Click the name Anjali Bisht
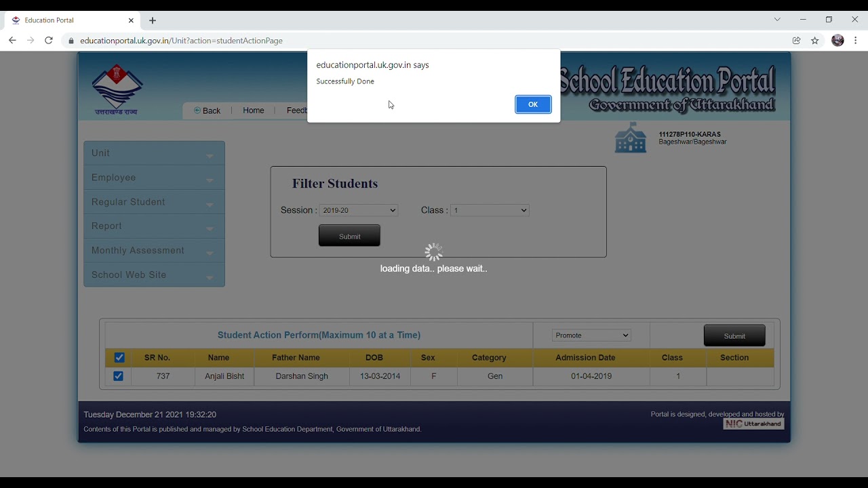This screenshot has height=488, width=868. coord(224,376)
